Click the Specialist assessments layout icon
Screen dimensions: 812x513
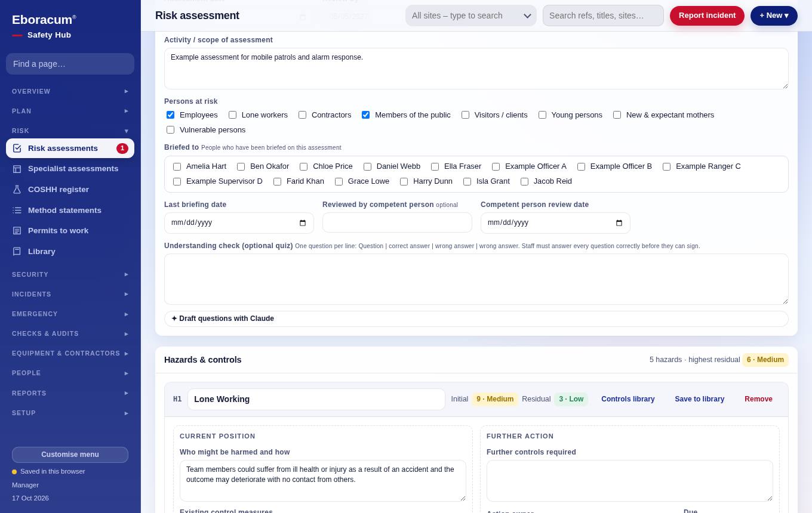17,169
